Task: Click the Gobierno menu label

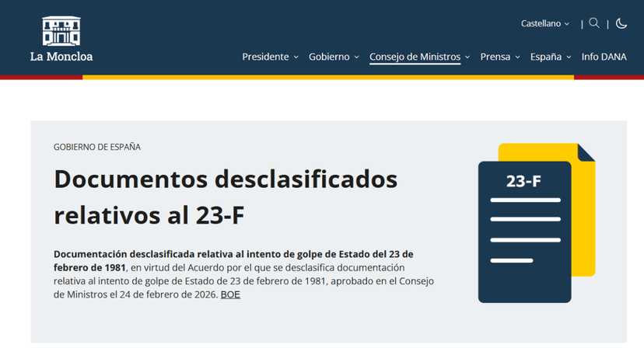Action: 329,57
